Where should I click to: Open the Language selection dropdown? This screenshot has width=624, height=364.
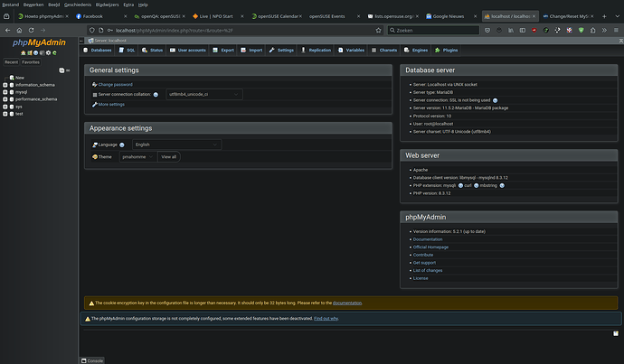coord(175,145)
